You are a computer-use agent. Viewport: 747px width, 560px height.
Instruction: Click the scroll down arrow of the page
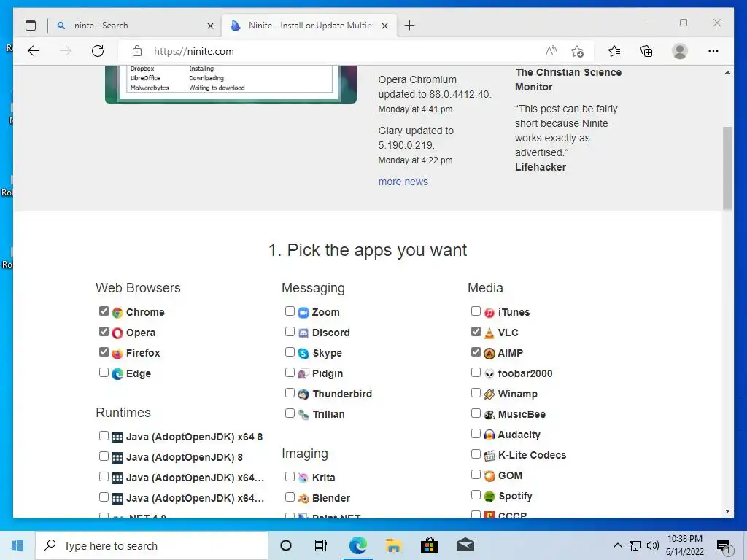[x=727, y=511]
